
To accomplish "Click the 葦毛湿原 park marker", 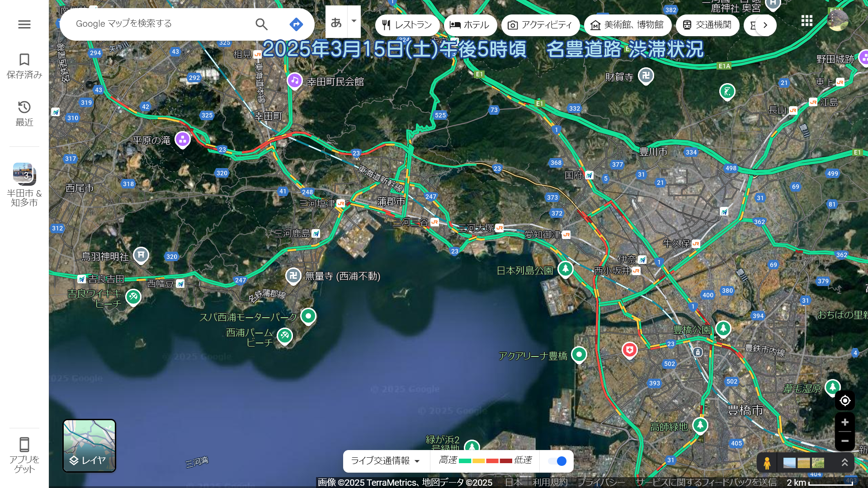I will click(x=833, y=387).
